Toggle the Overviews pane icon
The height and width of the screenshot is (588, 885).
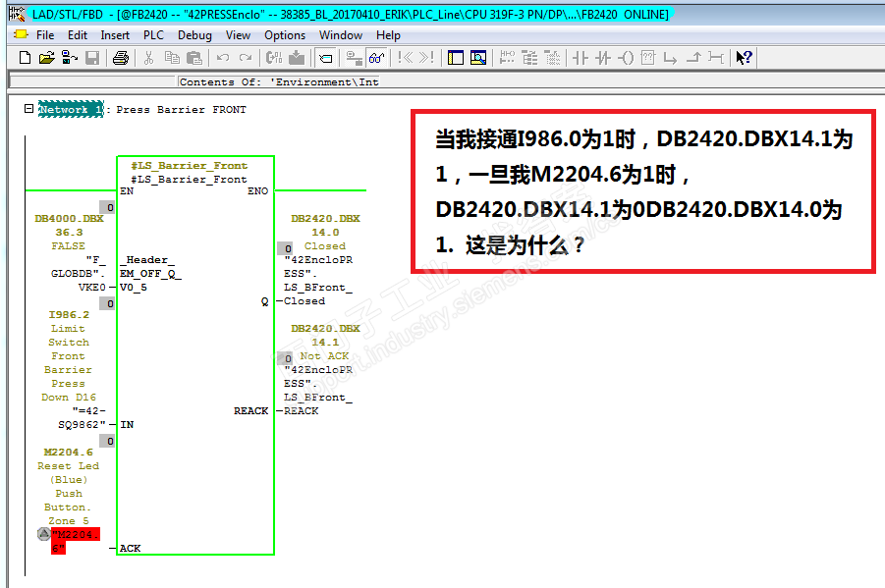pyautogui.click(x=456, y=58)
